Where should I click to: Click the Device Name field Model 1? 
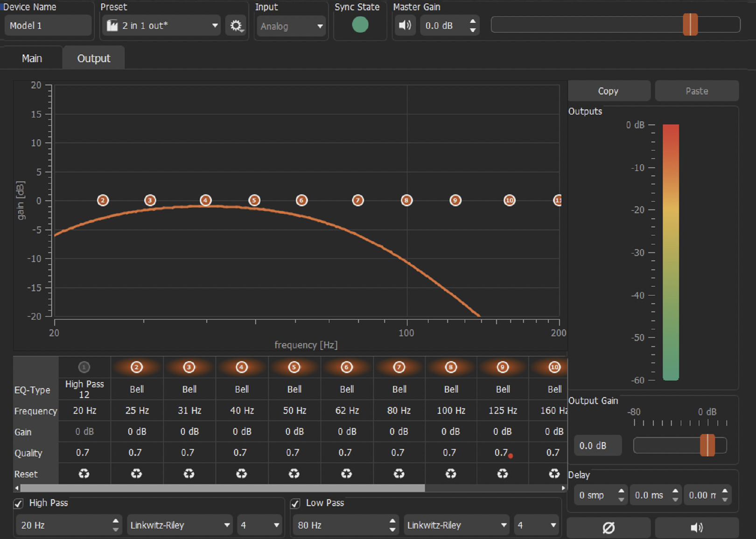coord(48,26)
